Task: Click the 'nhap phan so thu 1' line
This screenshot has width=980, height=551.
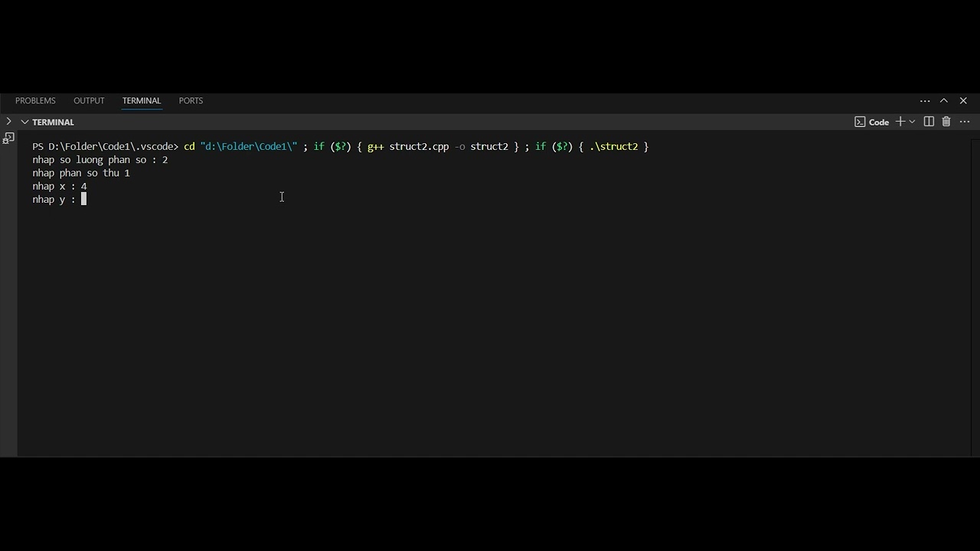Action: pyautogui.click(x=81, y=173)
